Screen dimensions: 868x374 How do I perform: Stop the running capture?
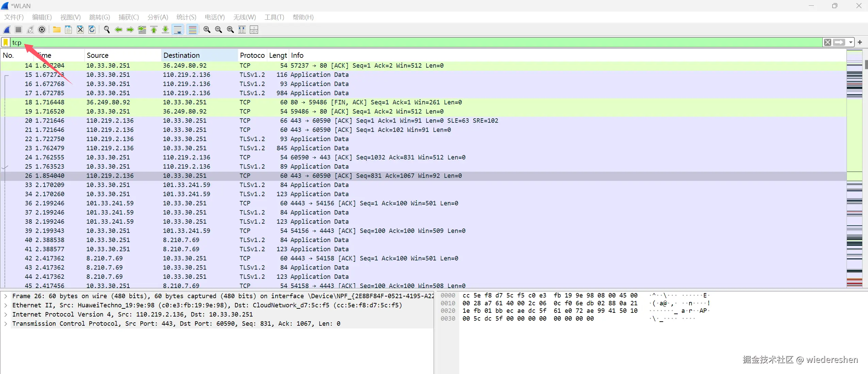tap(18, 30)
